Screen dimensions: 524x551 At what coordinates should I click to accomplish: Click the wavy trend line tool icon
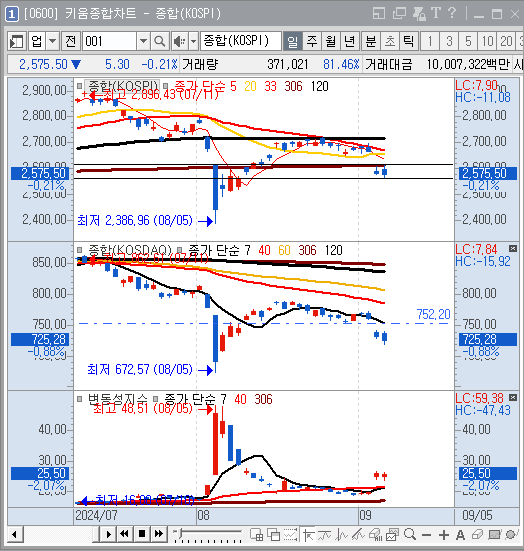point(324,535)
